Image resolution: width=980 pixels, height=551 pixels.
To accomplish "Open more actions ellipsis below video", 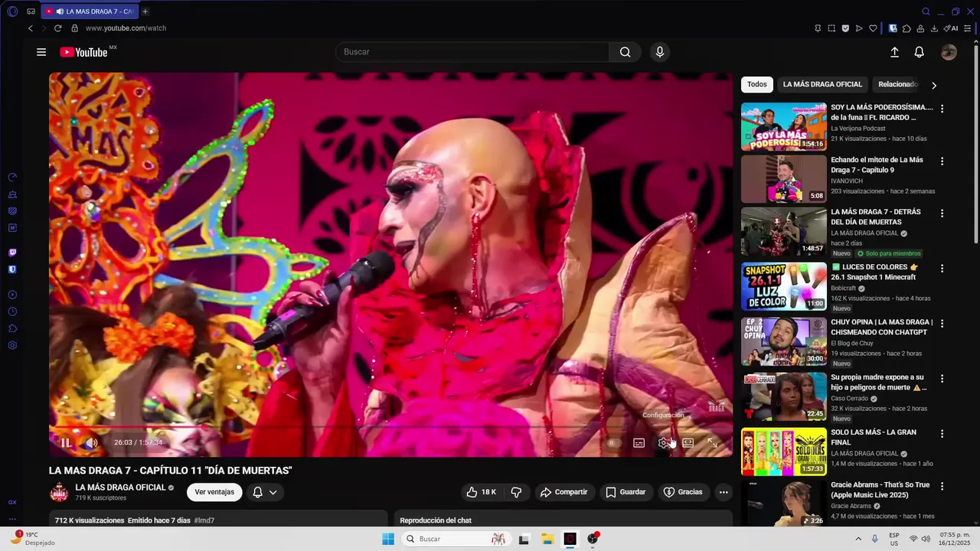I will click(724, 492).
